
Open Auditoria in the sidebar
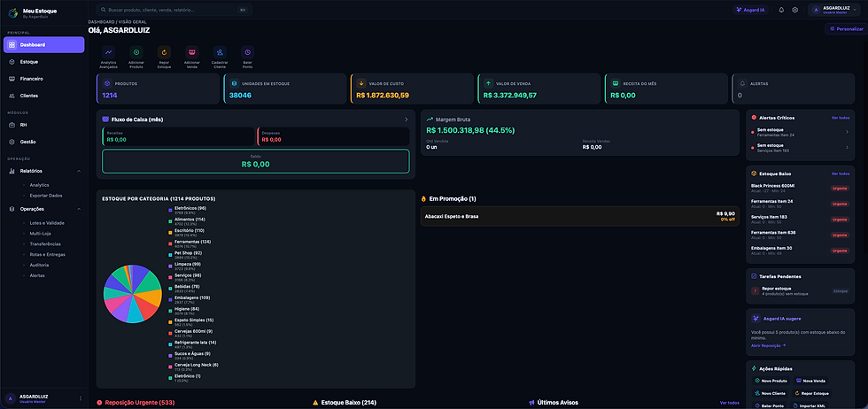coord(39,265)
